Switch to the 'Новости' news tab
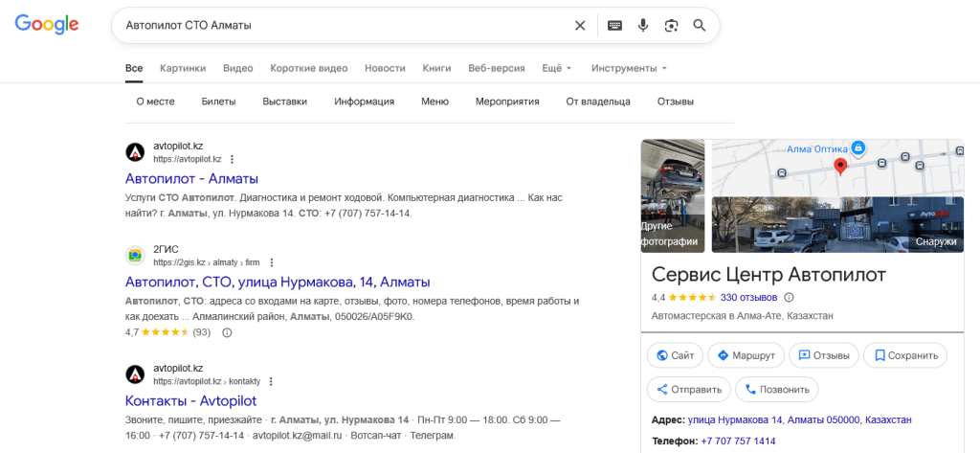The height and width of the screenshot is (453, 980). pos(385,69)
